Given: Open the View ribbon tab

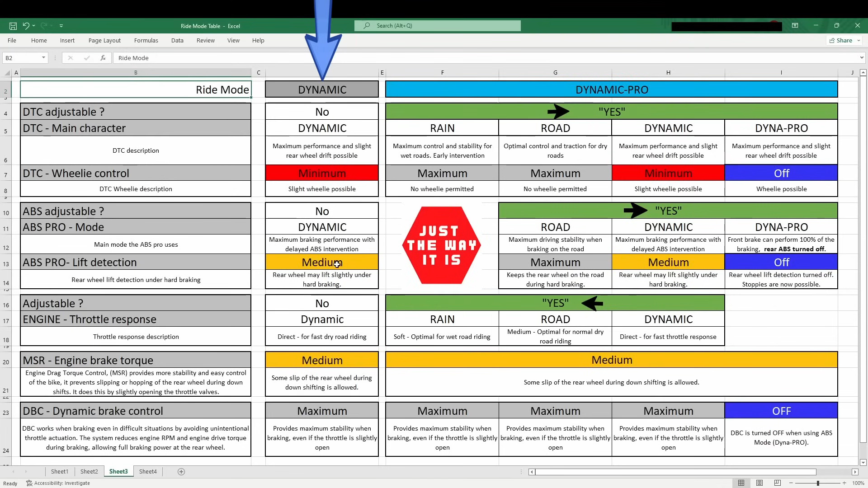Looking at the screenshot, I should [233, 40].
